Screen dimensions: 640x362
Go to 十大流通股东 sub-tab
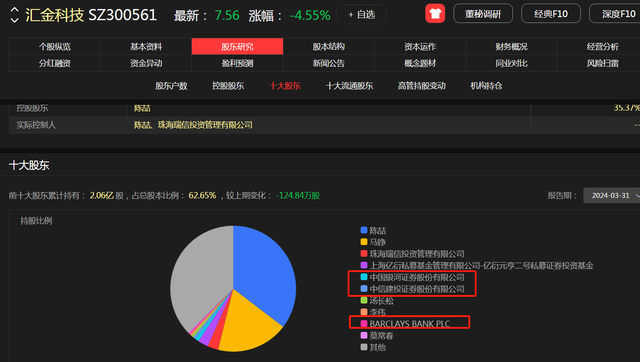[349, 86]
